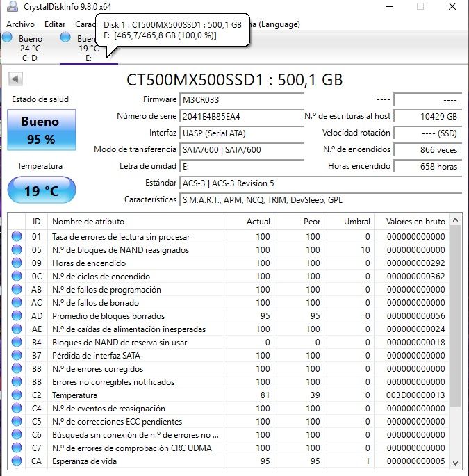
Task: Select 'N.º de ciclos de encendido' row
Action: 229,277
